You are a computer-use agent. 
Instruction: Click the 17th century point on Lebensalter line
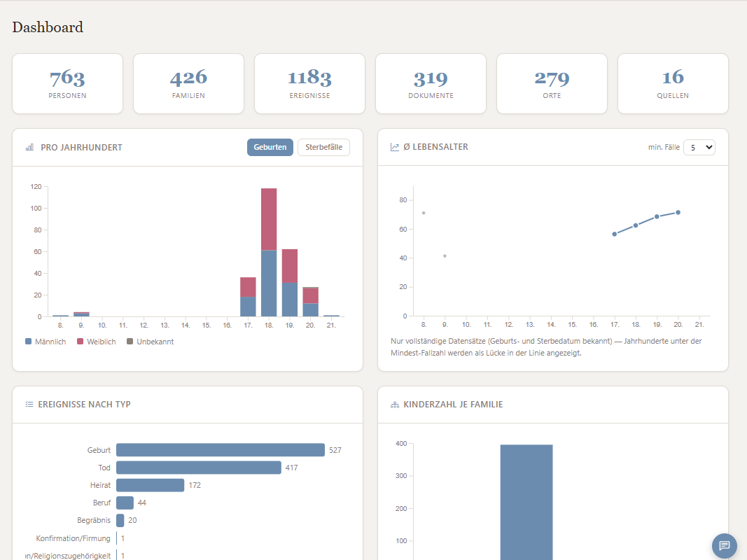(615, 234)
